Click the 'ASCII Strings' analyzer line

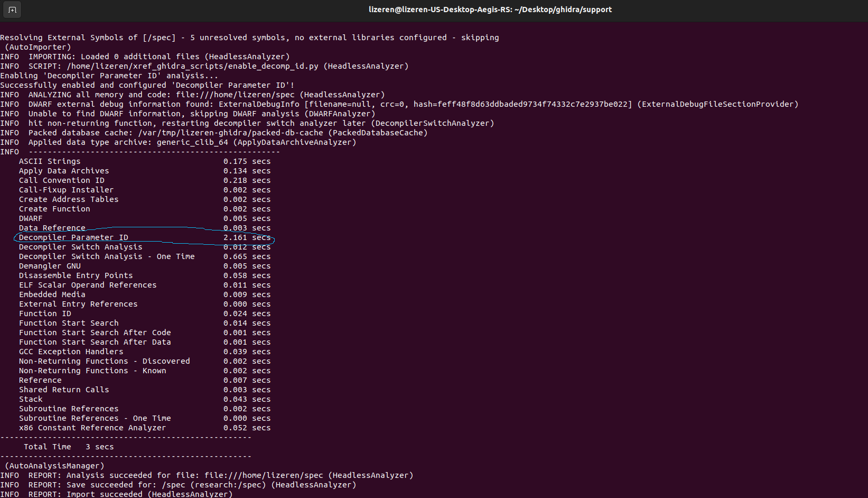tap(145, 161)
